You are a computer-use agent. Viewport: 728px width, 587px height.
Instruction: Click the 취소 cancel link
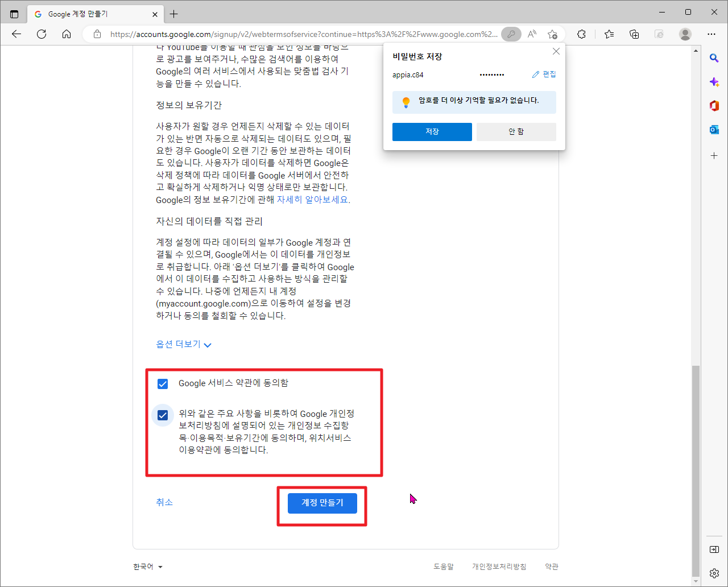[164, 502]
